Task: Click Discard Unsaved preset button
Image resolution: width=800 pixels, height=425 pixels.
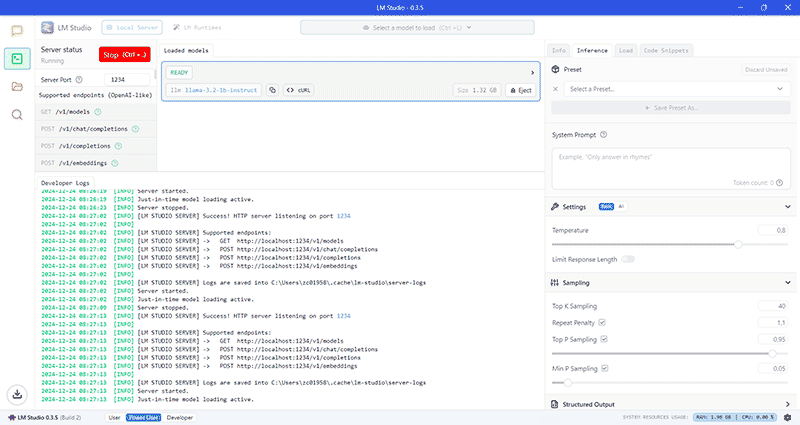Action: (x=766, y=69)
